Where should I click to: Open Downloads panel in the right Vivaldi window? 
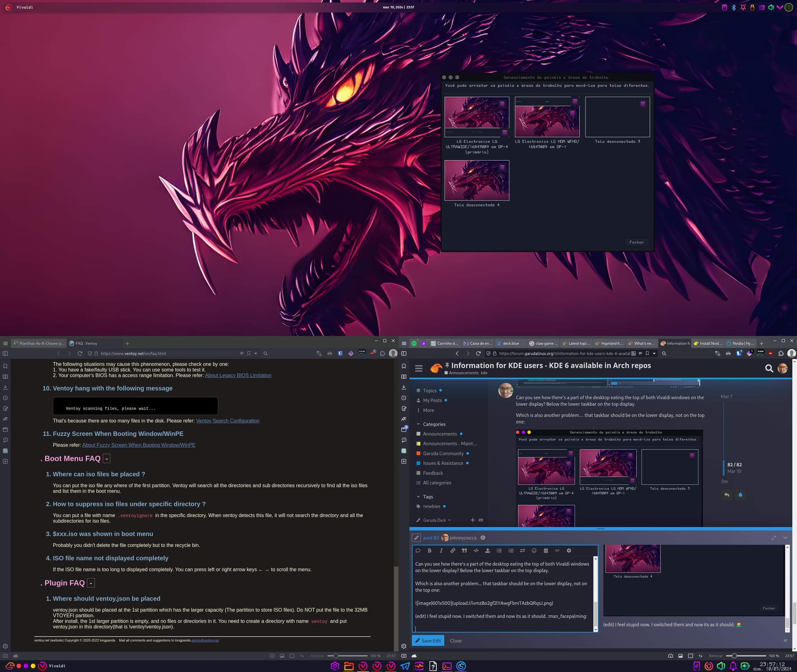[404, 387]
